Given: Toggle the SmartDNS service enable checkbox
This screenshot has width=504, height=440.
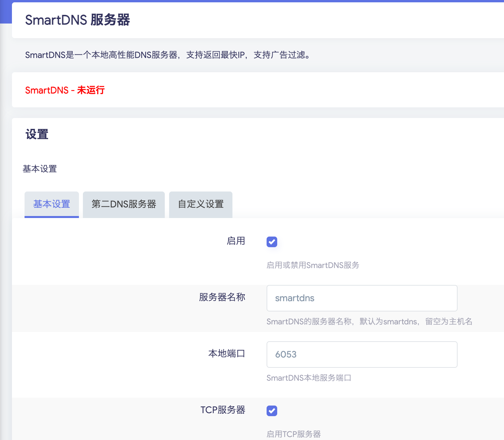Looking at the screenshot, I should 272,242.
